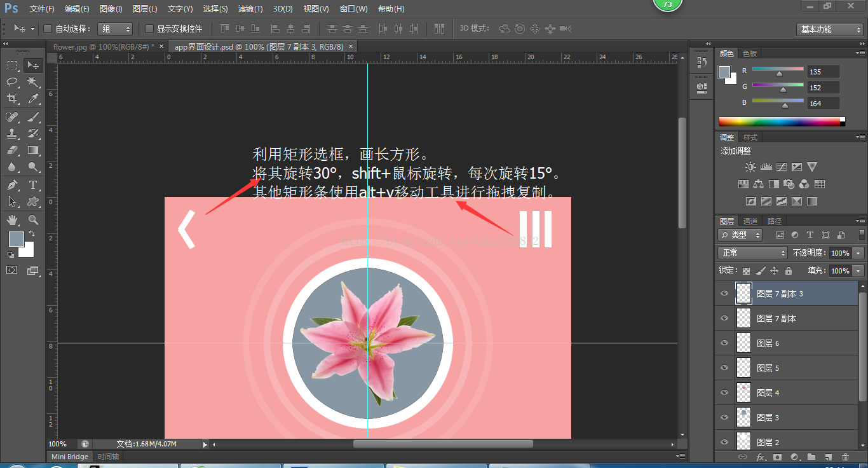The height and width of the screenshot is (468, 868).
Task: Select the History Brush tool
Action: pos(33,134)
